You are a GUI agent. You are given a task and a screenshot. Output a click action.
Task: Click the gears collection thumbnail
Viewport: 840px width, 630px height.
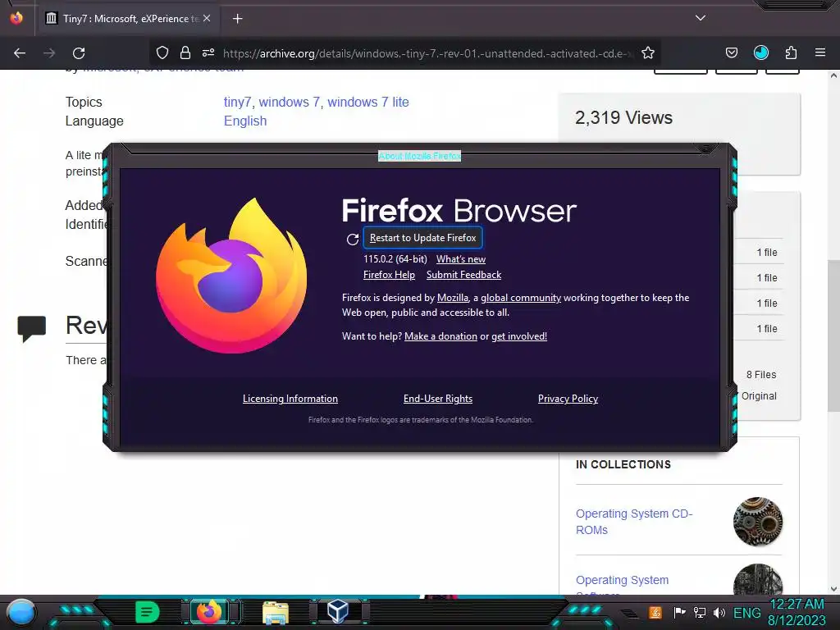(757, 522)
